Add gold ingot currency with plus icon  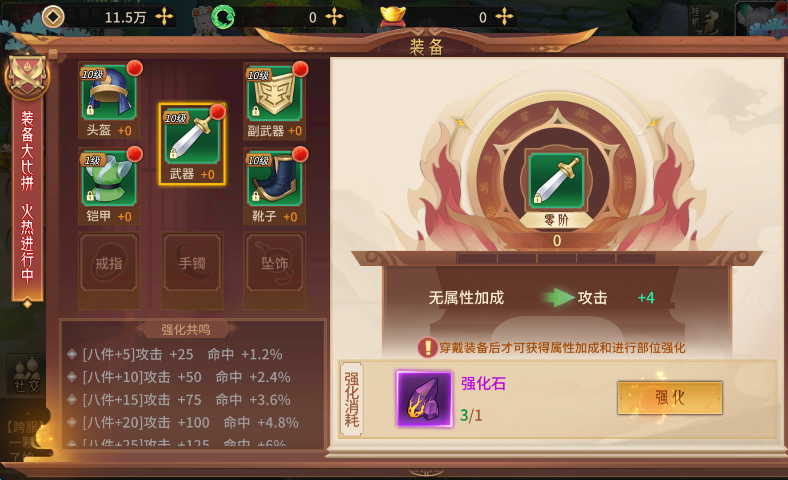tap(504, 17)
